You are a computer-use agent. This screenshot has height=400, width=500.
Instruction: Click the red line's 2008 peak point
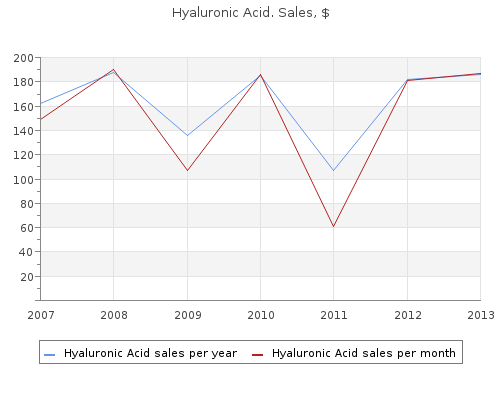click(114, 70)
